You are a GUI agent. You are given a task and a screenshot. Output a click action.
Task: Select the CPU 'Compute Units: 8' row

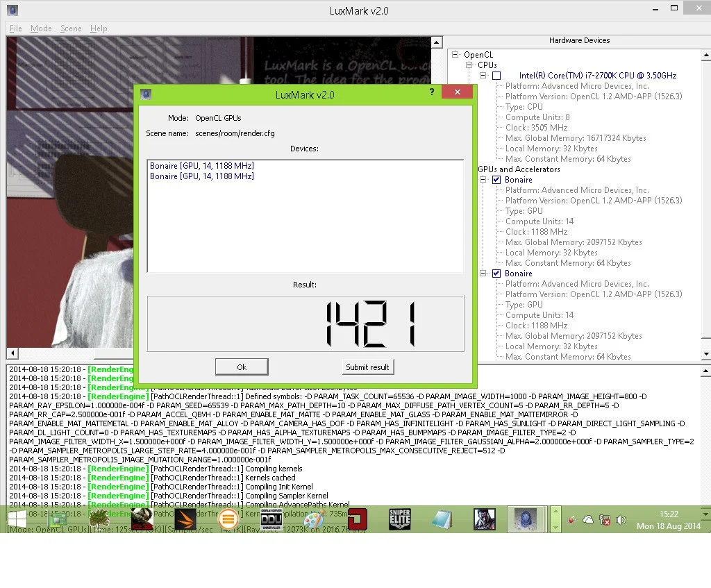[537, 117]
